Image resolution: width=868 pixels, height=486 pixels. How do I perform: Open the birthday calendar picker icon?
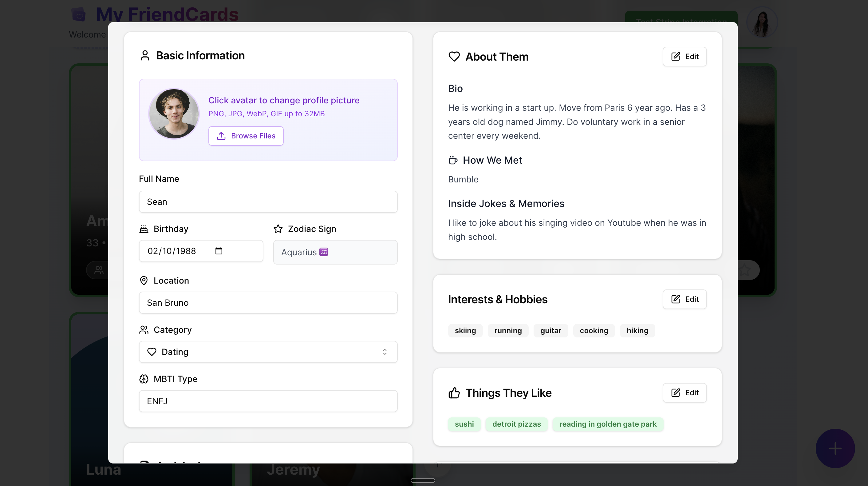(219, 251)
